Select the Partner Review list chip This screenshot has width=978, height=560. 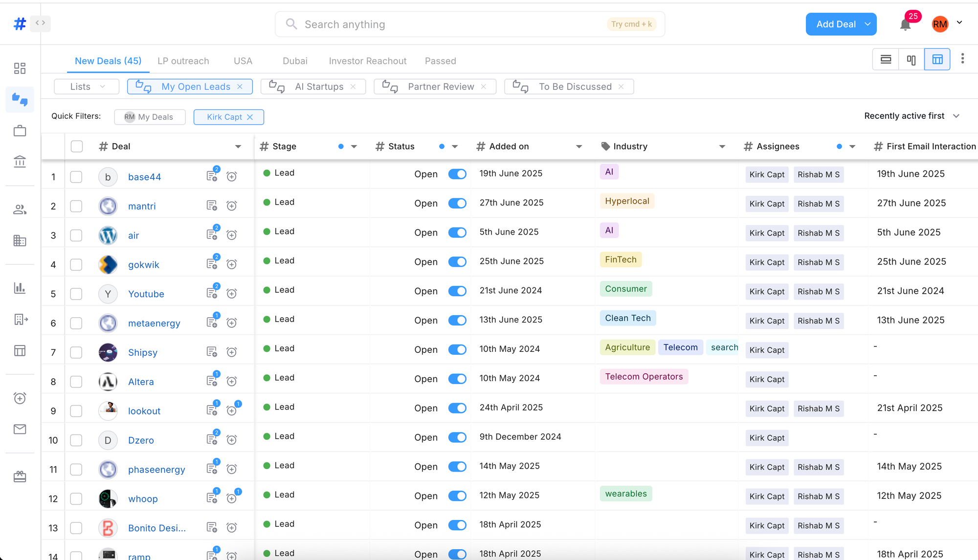[435, 86]
